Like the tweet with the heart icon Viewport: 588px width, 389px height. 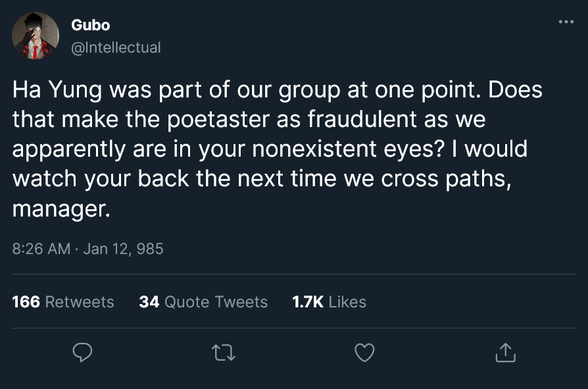(364, 353)
